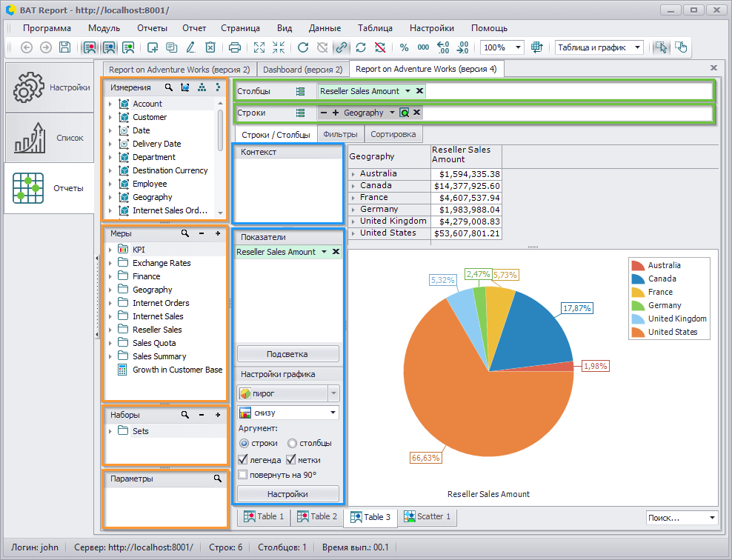Open the 100% zoom dropdown

pos(518,47)
